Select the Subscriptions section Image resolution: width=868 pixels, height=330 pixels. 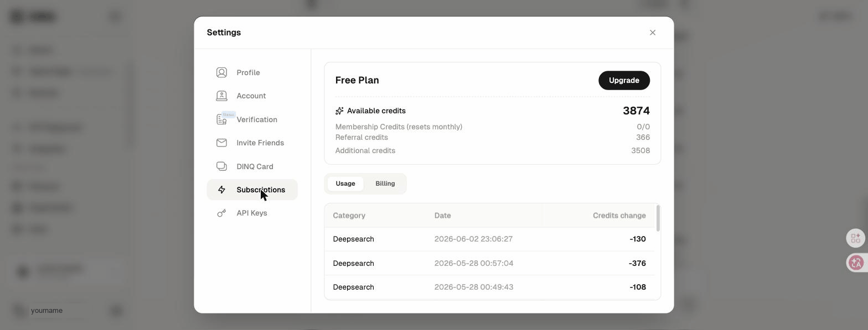[252, 190]
